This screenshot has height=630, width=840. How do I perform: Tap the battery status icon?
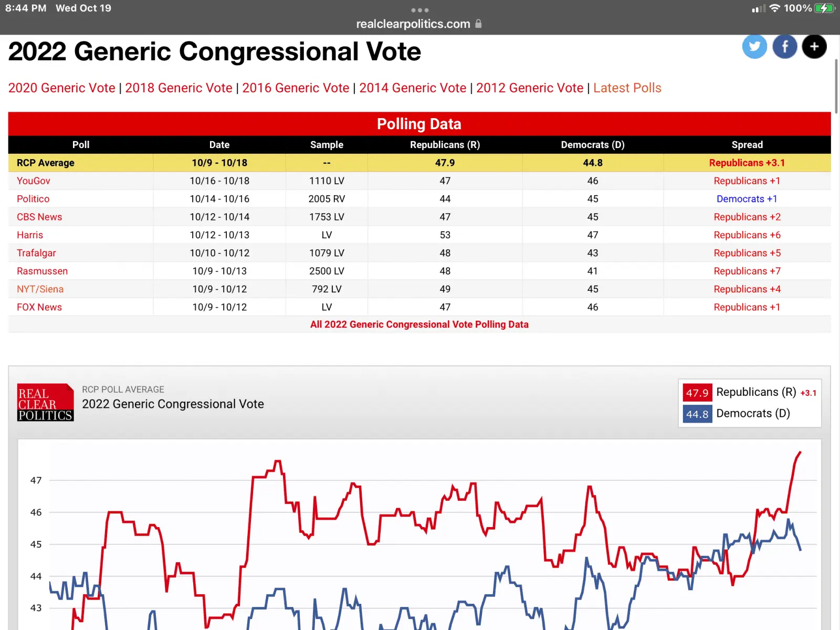click(x=824, y=8)
